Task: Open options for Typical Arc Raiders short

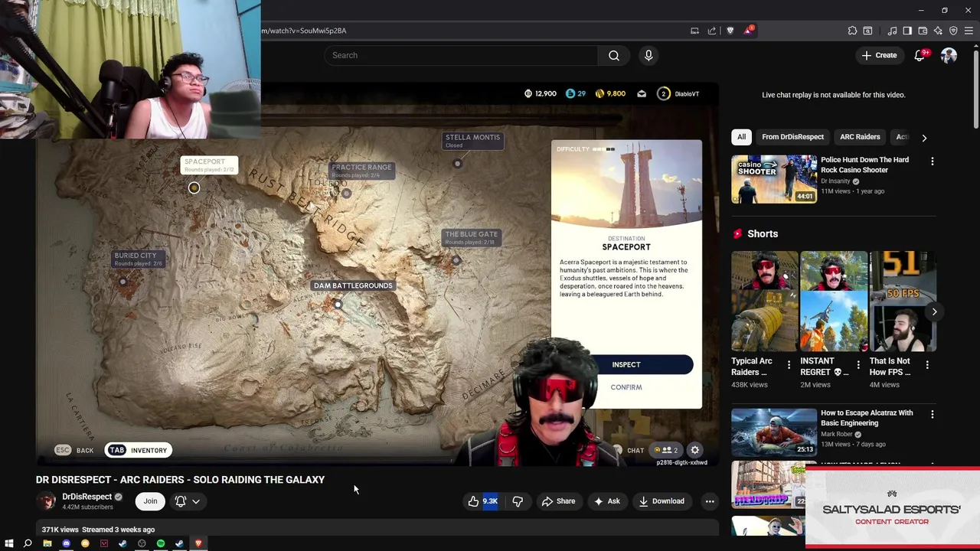Action: point(789,365)
